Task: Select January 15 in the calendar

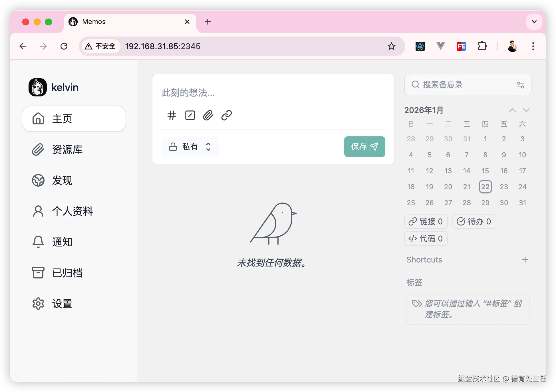Action: 485,171
